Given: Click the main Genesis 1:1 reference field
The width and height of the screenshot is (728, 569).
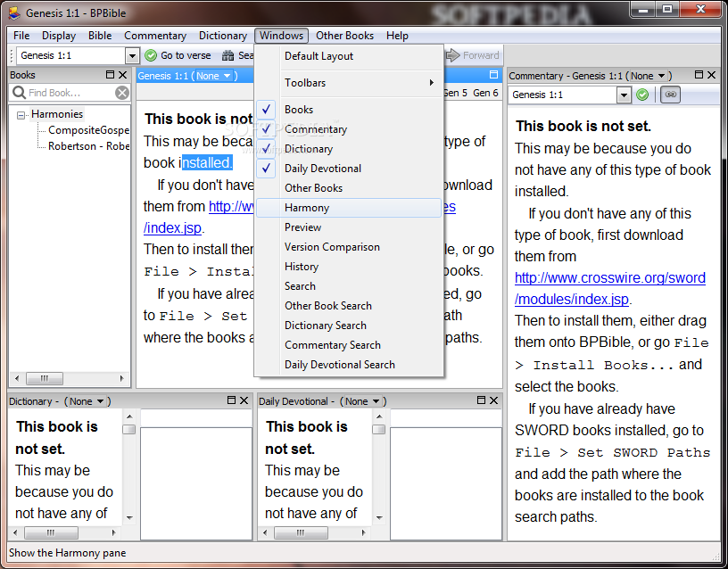Looking at the screenshot, I should coord(72,56).
